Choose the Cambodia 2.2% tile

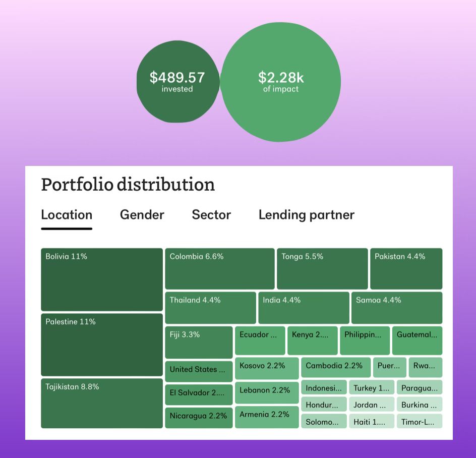[336, 368]
